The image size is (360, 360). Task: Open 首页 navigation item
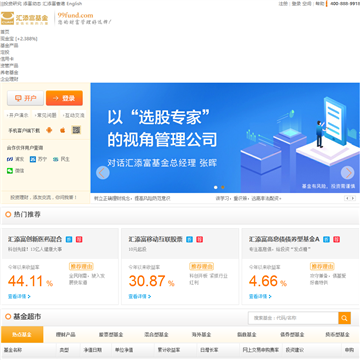tap(5, 32)
